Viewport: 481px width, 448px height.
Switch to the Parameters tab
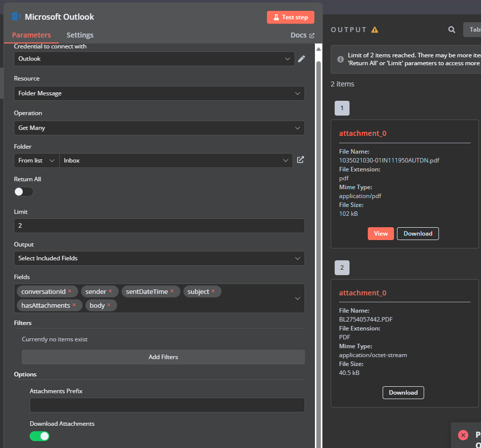click(31, 35)
